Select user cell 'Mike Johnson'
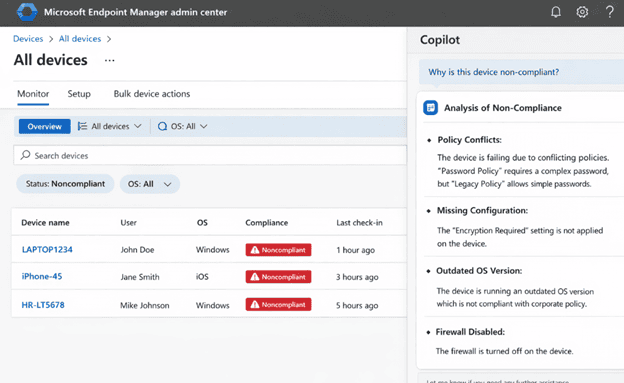This screenshot has width=624, height=383. click(x=144, y=305)
